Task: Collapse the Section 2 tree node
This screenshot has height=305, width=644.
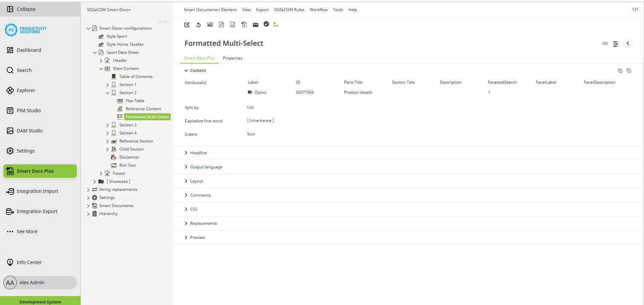Action: pyautogui.click(x=107, y=93)
